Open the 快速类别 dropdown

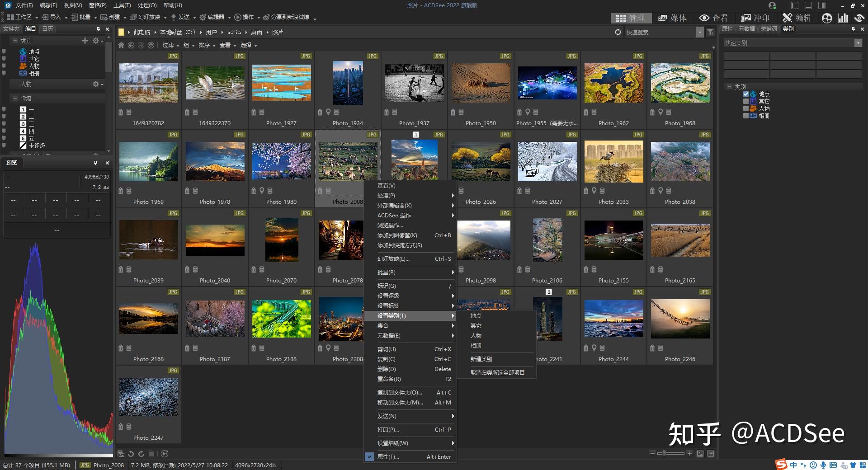click(x=858, y=43)
